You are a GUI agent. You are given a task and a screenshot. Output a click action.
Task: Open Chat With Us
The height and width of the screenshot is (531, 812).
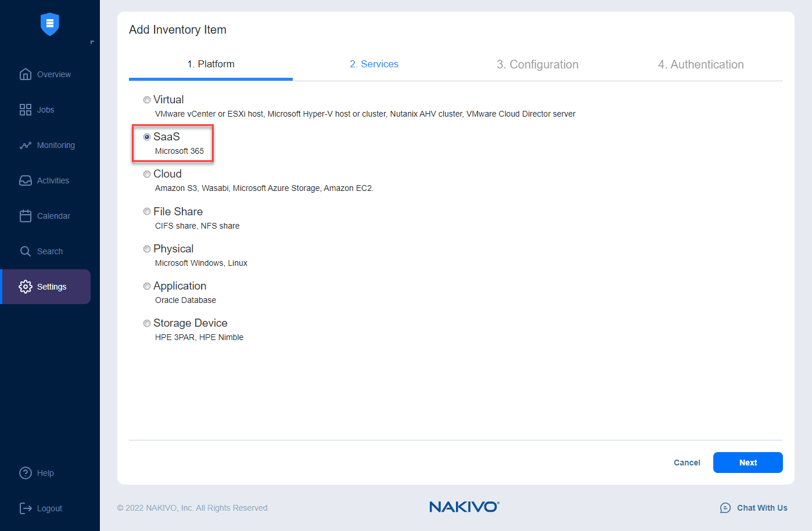761,507
